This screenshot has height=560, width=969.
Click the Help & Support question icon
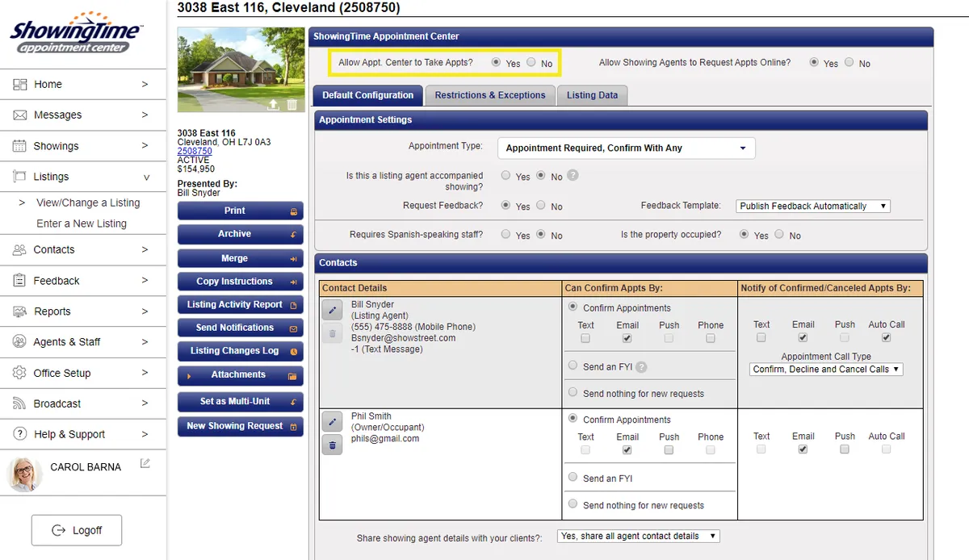pyautogui.click(x=19, y=434)
